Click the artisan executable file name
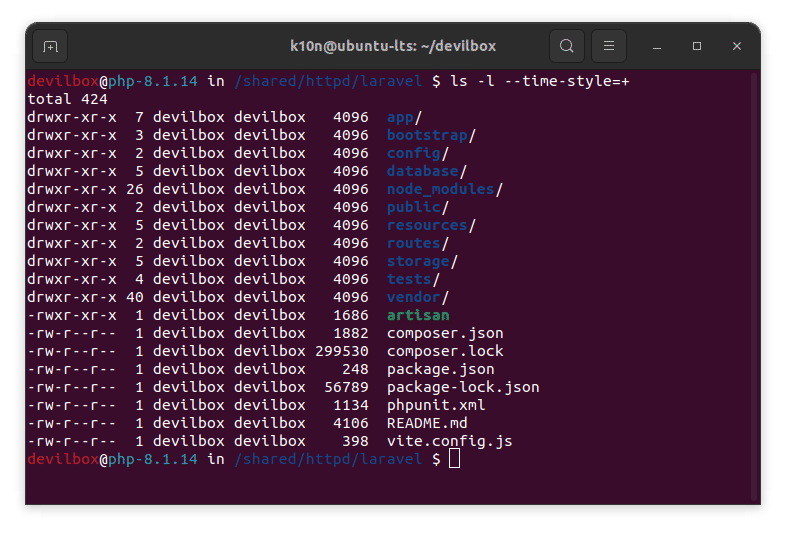786x533 pixels. pos(418,315)
